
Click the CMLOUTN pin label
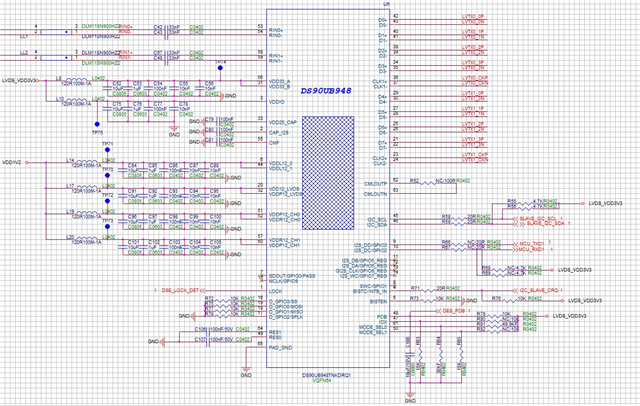375,194
